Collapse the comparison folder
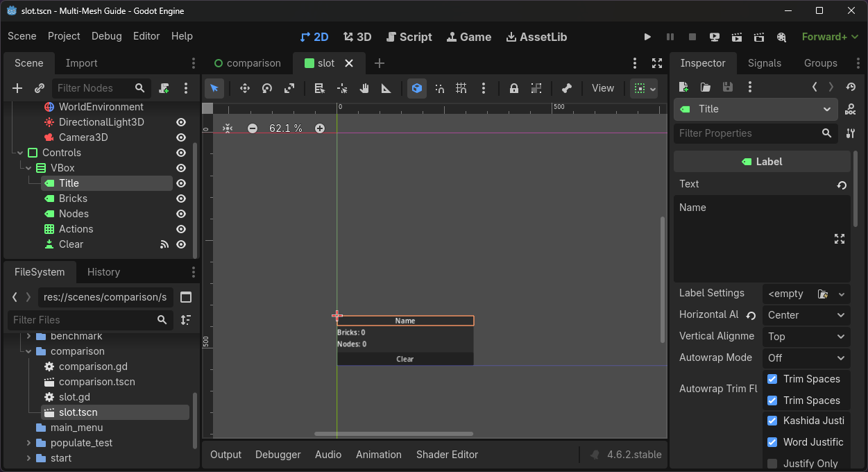868x472 pixels. click(x=28, y=351)
